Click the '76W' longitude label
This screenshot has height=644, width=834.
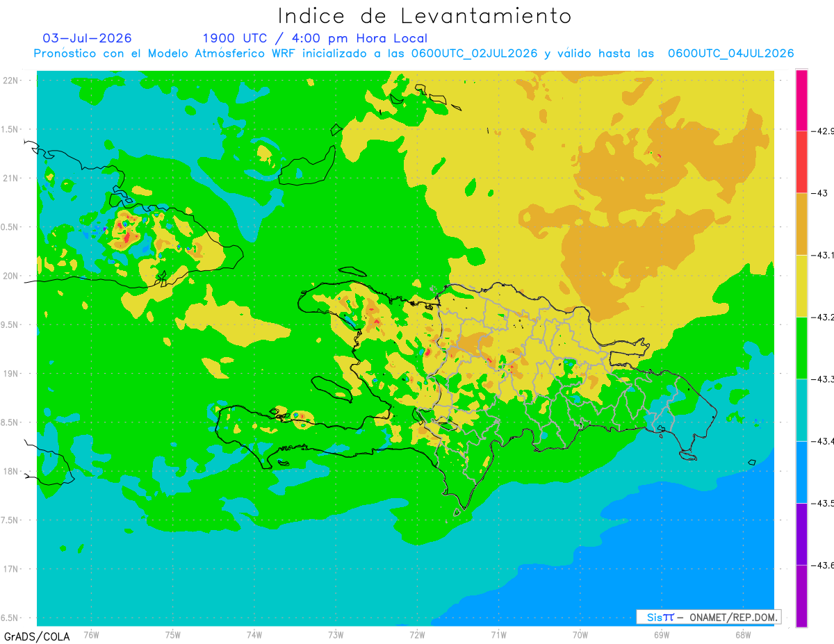pos(91,634)
